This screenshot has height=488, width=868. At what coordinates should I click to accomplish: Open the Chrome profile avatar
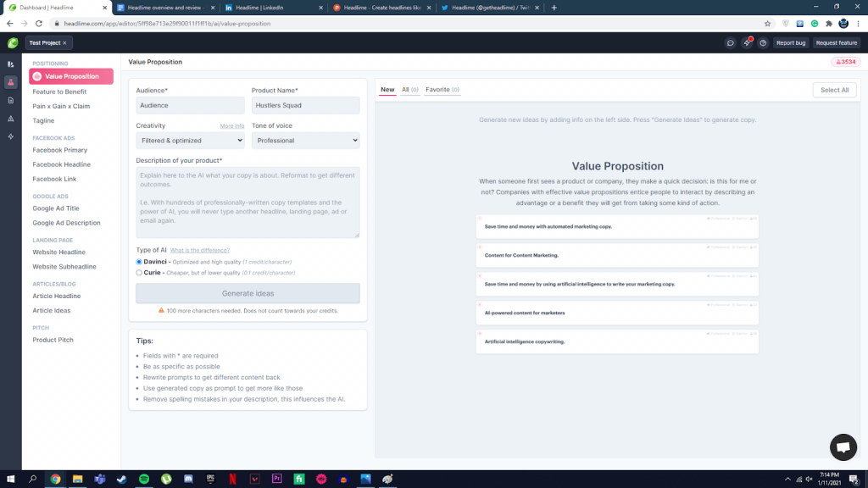tap(843, 24)
